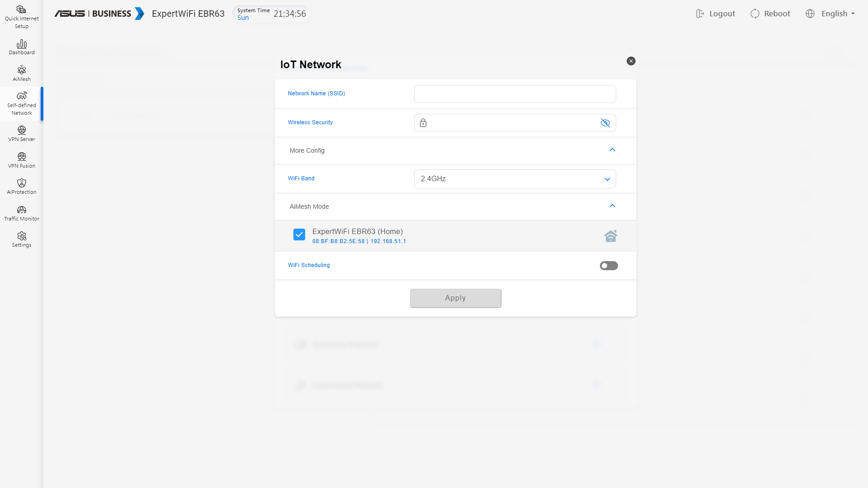Open VPN Server from the sidebar
868x488 pixels.
pyautogui.click(x=21, y=131)
